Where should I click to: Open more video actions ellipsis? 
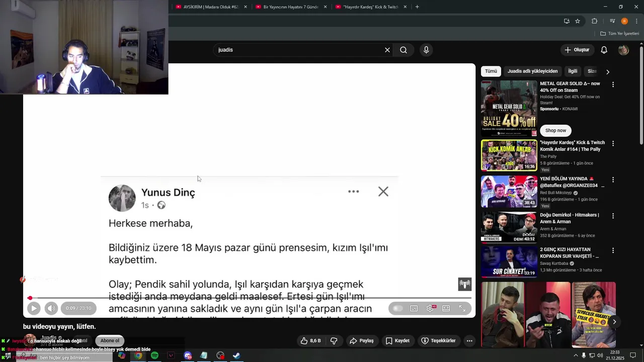(x=469, y=341)
